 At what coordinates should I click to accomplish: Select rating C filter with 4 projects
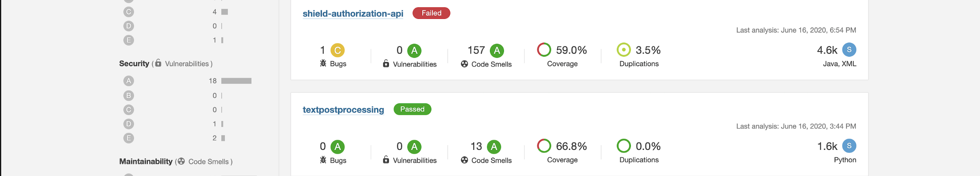[x=129, y=12]
